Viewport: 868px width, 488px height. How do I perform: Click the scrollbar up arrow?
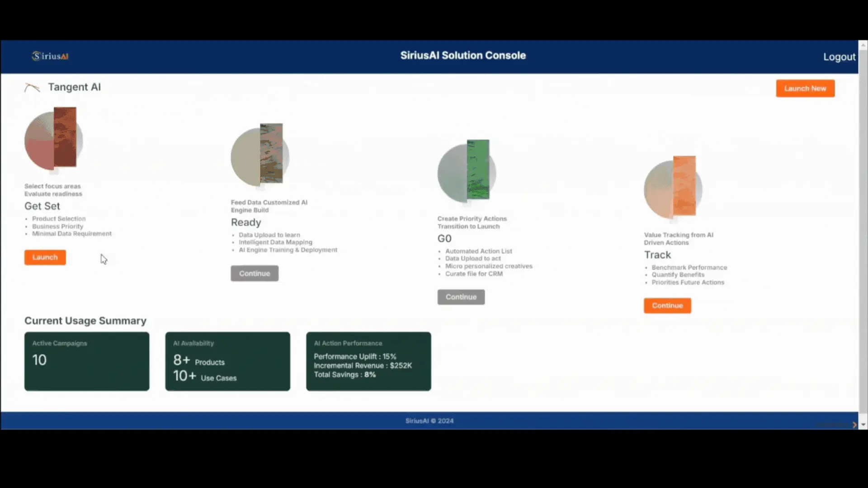[x=863, y=45]
